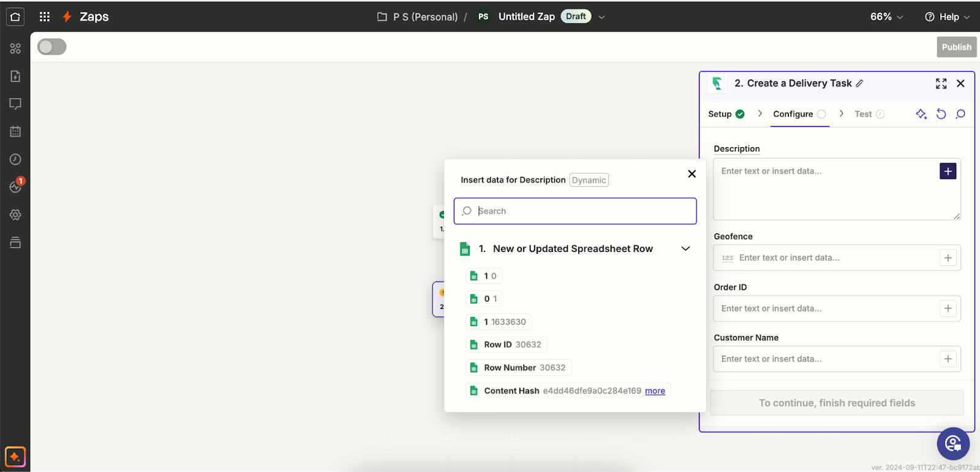Switch to the Test tab

pyautogui.click(x=869, y=114)
